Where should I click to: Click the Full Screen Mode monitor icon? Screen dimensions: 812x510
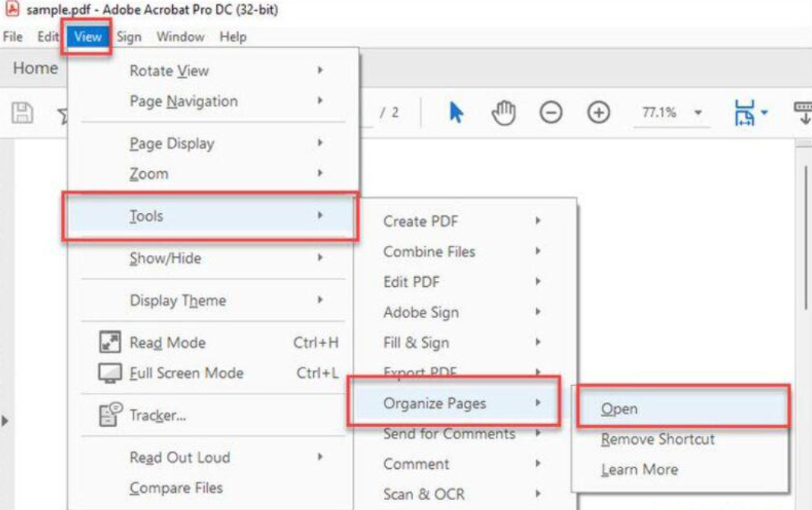(110, 373)
